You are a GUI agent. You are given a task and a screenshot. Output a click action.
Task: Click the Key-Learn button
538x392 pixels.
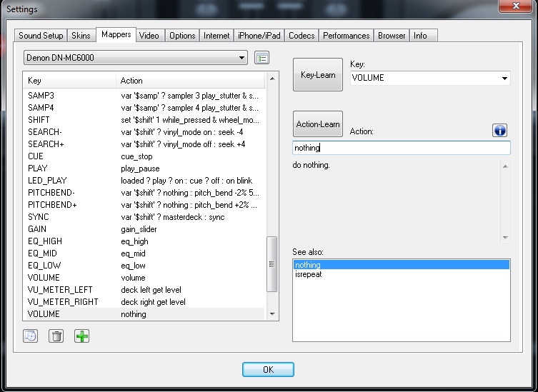pos(318,75)
